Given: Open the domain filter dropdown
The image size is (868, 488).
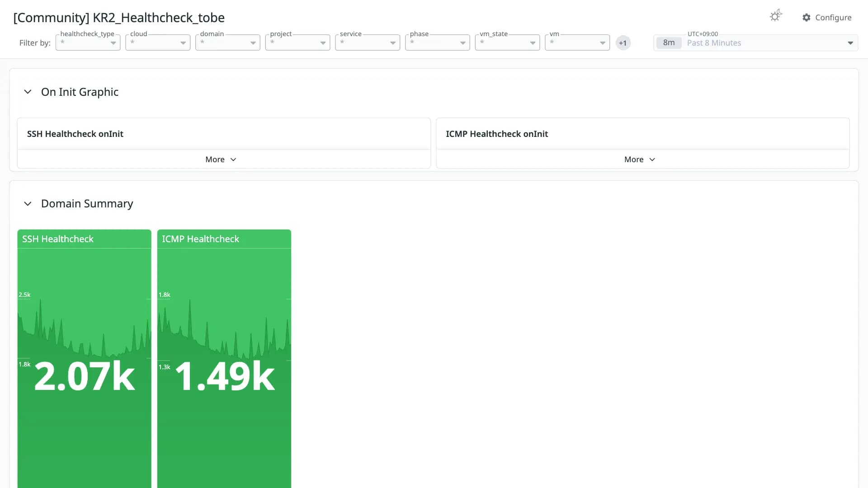Looking at the screenshot, I should 228,42.
